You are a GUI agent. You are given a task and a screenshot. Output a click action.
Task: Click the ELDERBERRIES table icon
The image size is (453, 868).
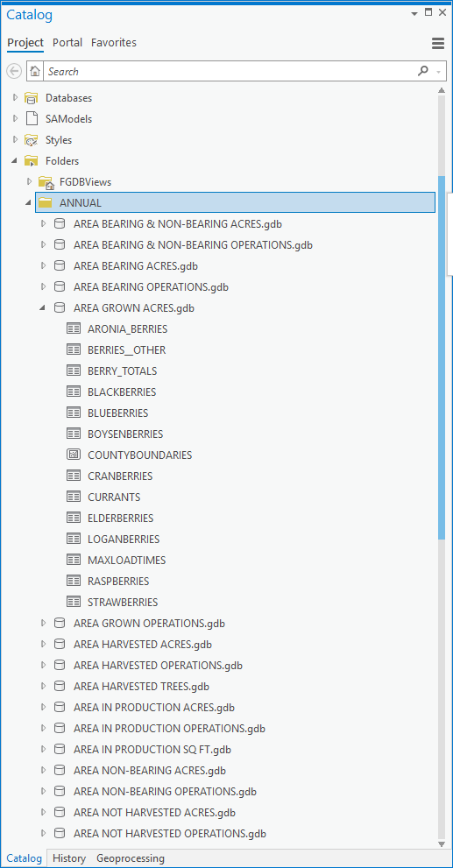click(73, 519)
